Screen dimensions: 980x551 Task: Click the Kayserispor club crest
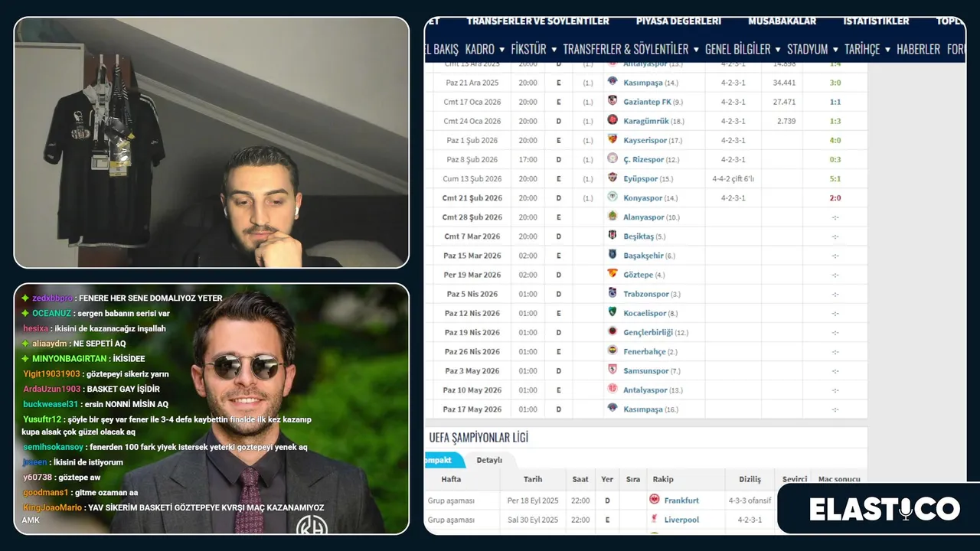[x=612, y=139]
